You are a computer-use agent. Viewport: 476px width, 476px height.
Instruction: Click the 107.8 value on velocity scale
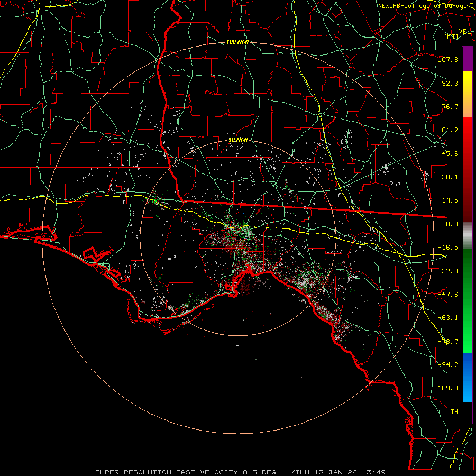[448, 59]
